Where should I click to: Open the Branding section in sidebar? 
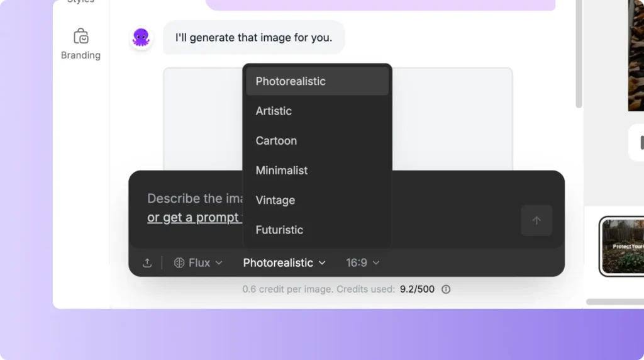pyautogui.click(x=80, y=44)
